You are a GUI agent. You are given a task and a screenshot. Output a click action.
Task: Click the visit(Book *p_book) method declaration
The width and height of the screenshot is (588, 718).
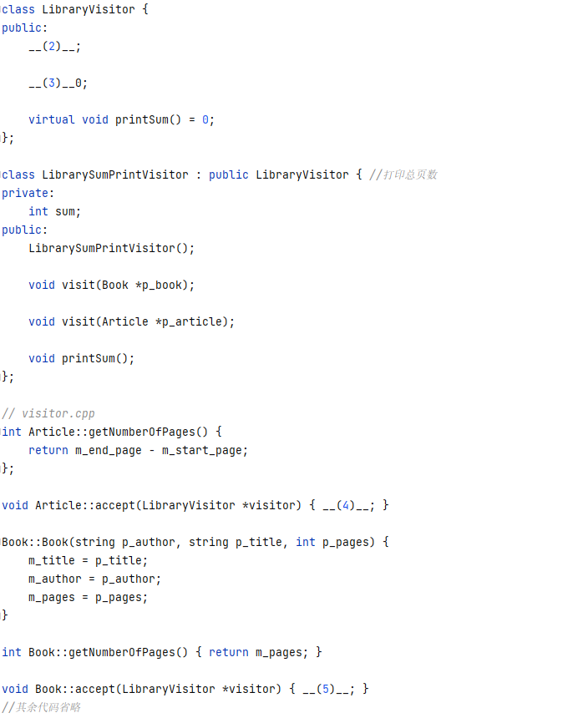pos(111,286)
